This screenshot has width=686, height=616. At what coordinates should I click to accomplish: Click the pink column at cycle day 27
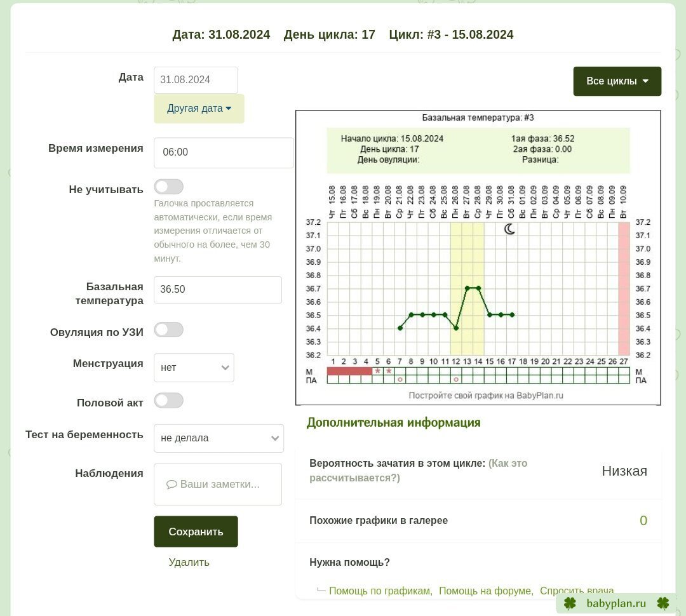click(624, 289)
